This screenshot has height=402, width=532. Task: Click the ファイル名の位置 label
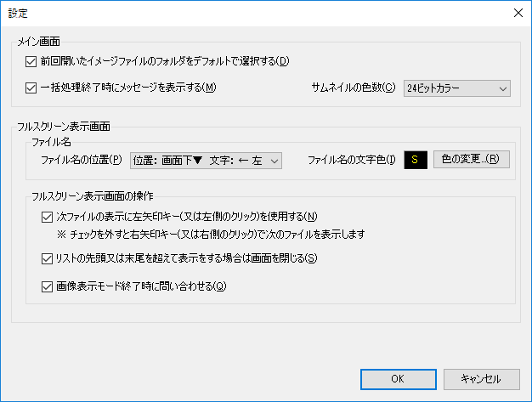pyautogui.click(x=82, y=160)
